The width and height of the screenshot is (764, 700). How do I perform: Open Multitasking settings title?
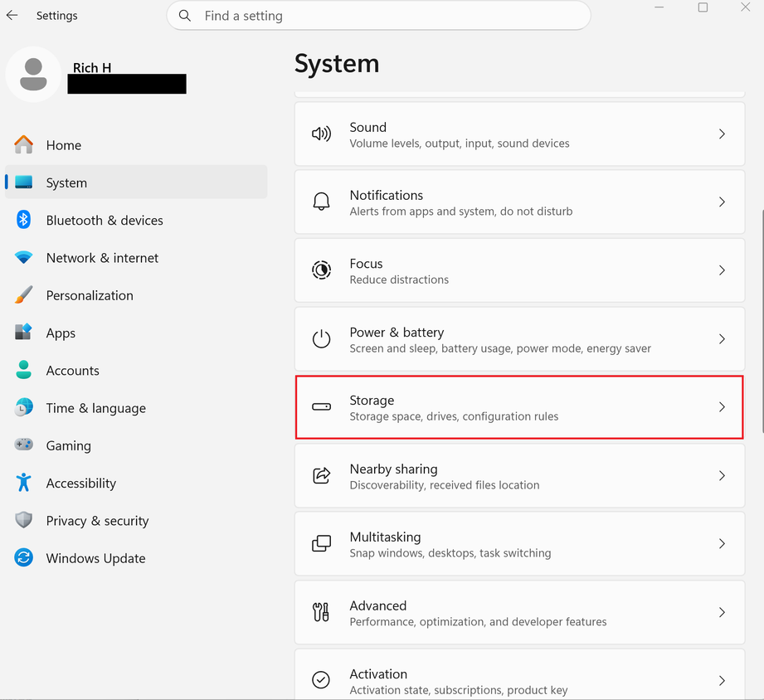pos(385,537)
